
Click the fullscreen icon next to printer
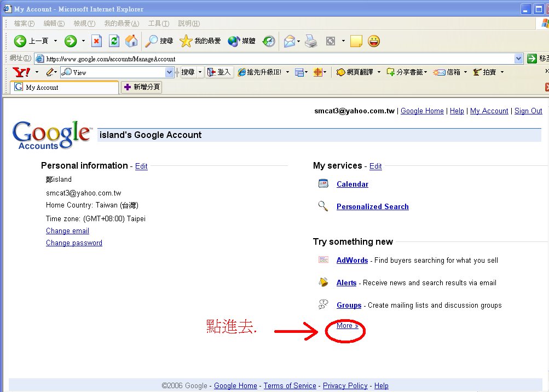pyautogui.click(x=331, y=42)
